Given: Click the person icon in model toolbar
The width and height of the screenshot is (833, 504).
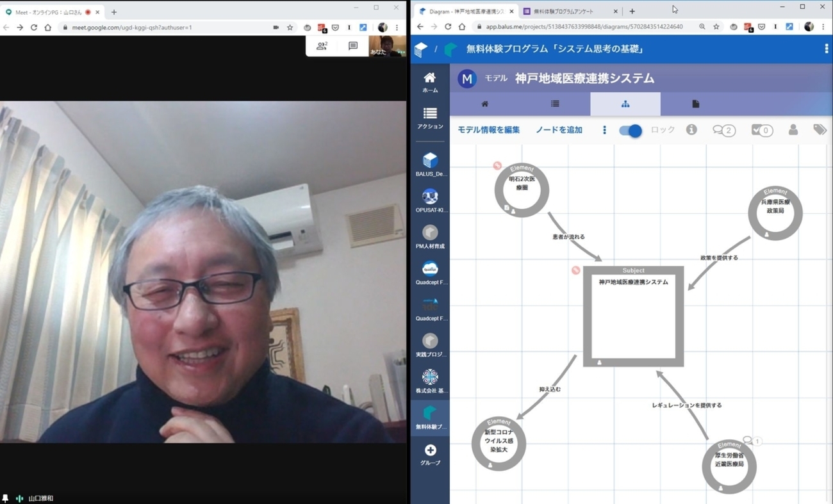Looking at the screenshot, I should 793,130.
